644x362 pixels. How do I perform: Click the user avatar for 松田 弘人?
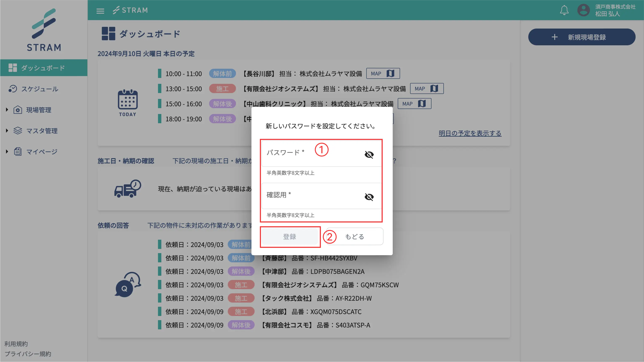coord(583,10)
